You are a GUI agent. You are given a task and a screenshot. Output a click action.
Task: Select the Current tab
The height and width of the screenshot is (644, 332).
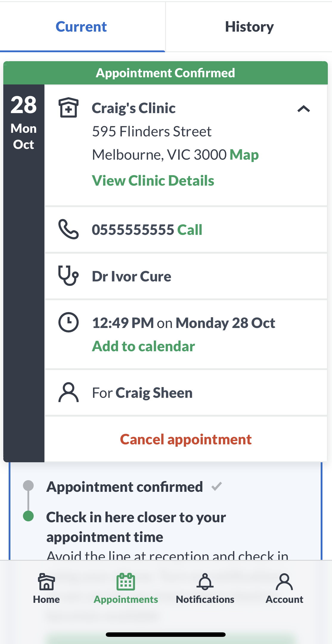tap(81, 27)
